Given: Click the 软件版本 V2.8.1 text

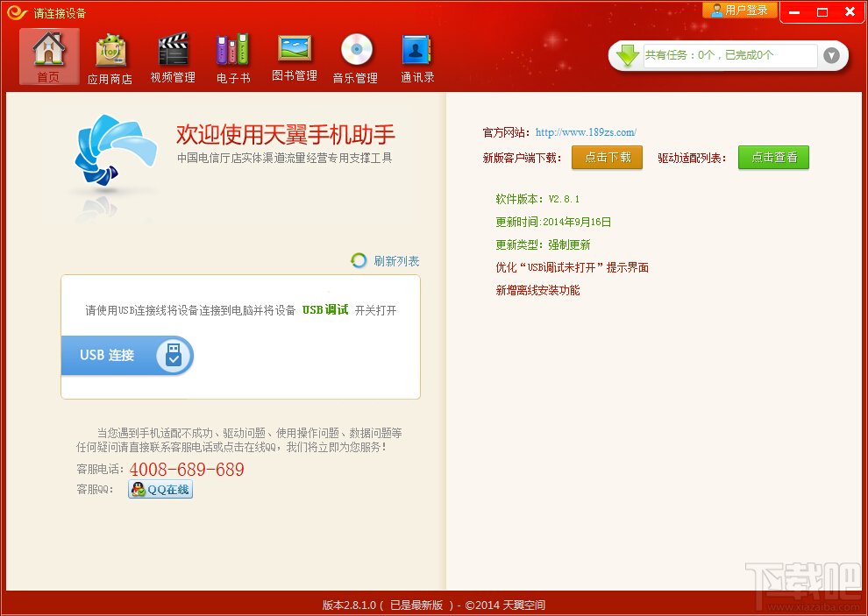Looking at the screenshot, I should click(x=537, y=199).
